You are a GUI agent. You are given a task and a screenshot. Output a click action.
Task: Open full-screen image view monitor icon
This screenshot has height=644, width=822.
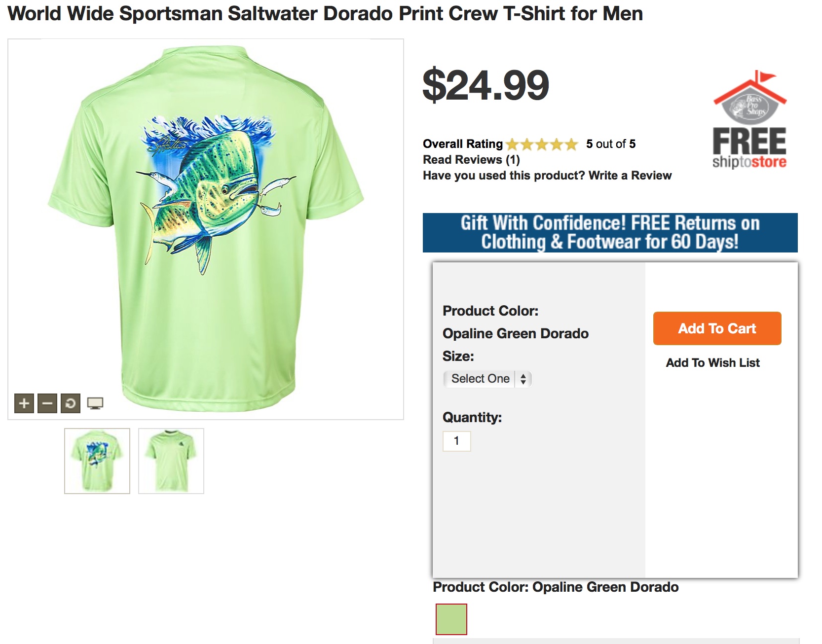pyautogui.click(x=95, y=403)
